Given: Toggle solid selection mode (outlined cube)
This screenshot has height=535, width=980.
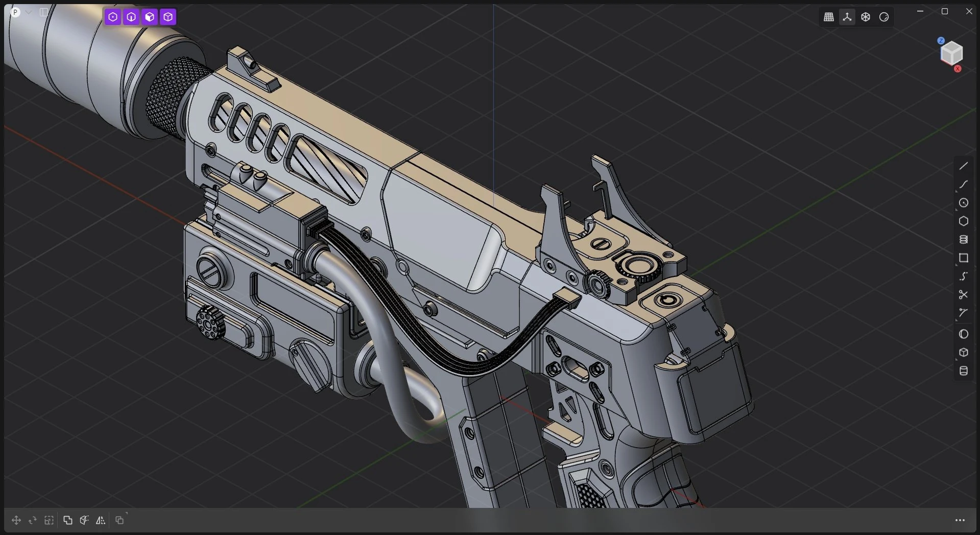Looking at the screenshot, I should click(x=168, y=17).
